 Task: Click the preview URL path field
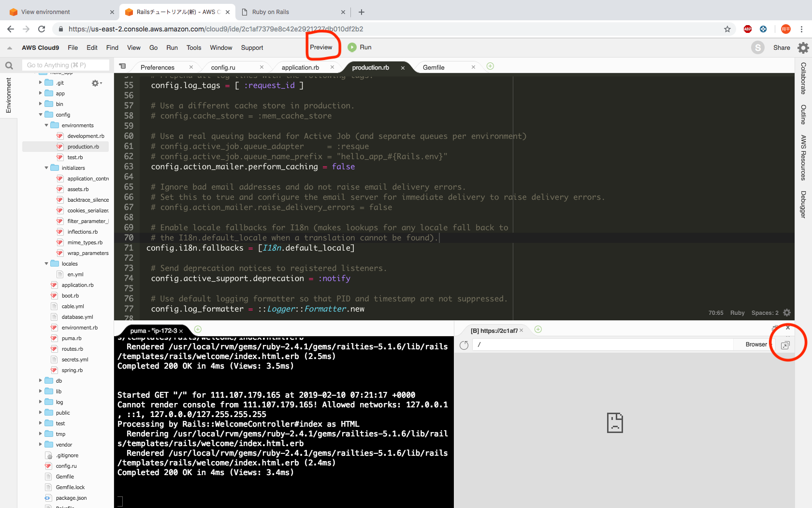point(604,344)
